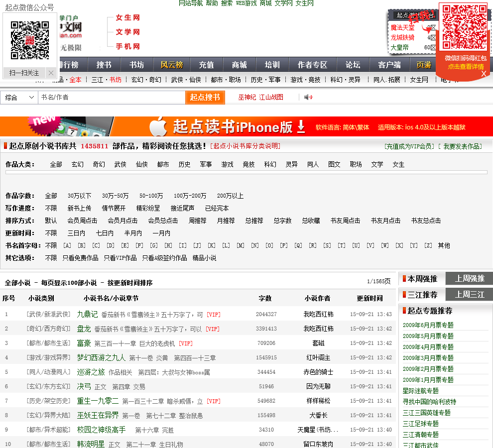
Task: Select 只看VIP作品 option
Action: click(x=121, y=258)
